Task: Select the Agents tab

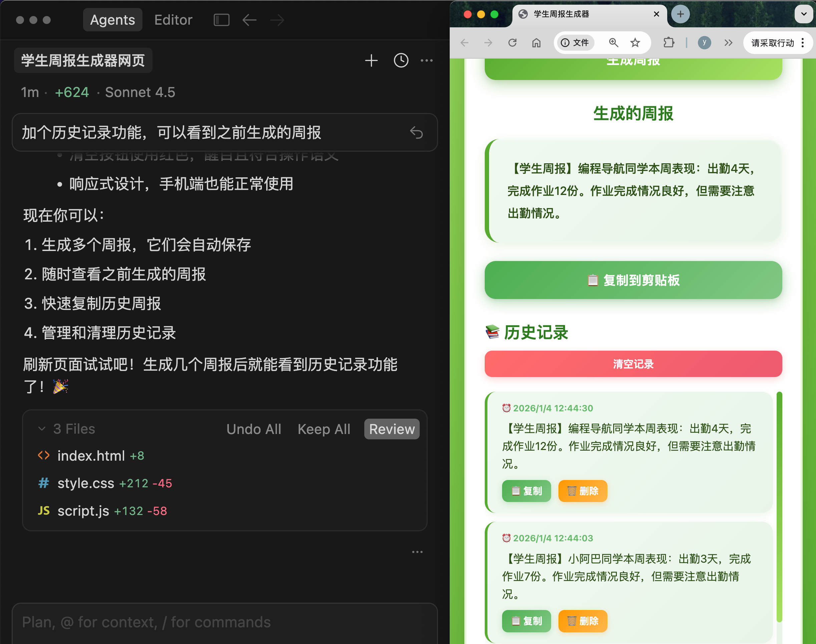Action: pyautogui.click(x=112, y=20)
